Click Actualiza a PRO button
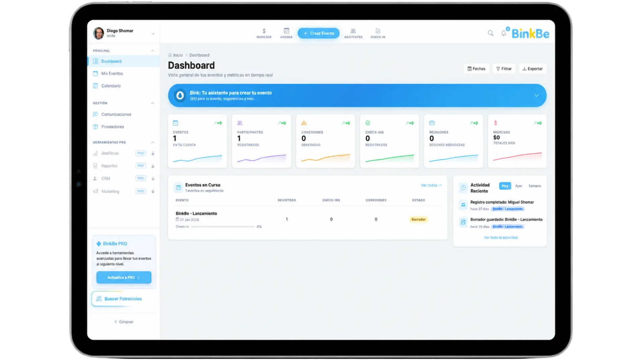Image resolution: width=644 pixels, height=362 pixels. tap(124, 278)
